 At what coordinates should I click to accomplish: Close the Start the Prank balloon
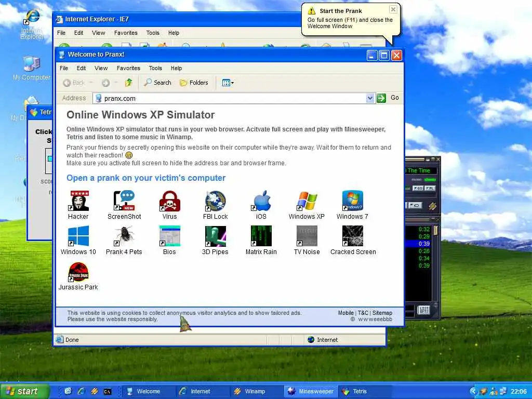pos(393,9)
